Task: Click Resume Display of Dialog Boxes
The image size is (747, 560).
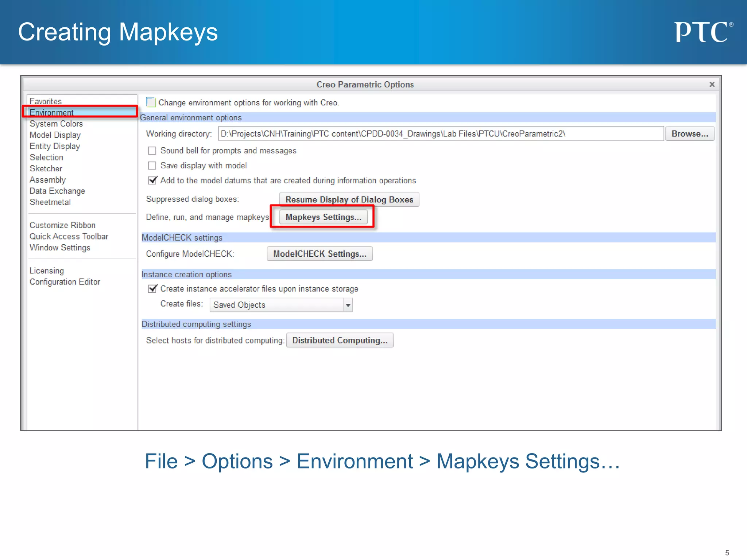Action: [x=349, y=199]
